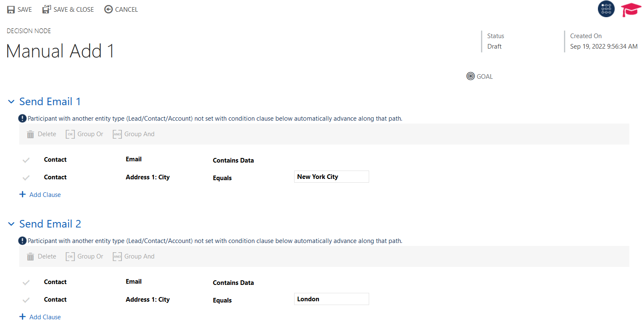Click Group And icon in Send Email 2
This screenshot has height=331, width=644.
[117, 256]
